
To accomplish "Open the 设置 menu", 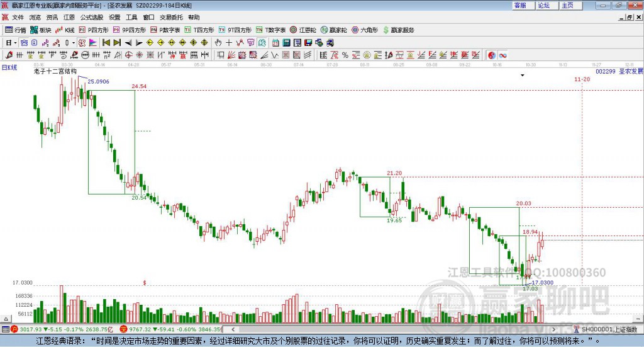I will click(114, 17).
